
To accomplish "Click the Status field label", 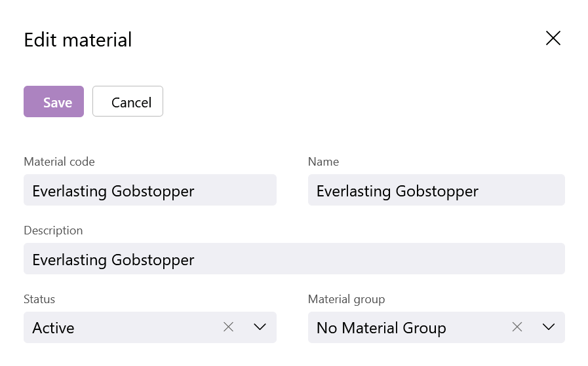I will pos(39,299).
